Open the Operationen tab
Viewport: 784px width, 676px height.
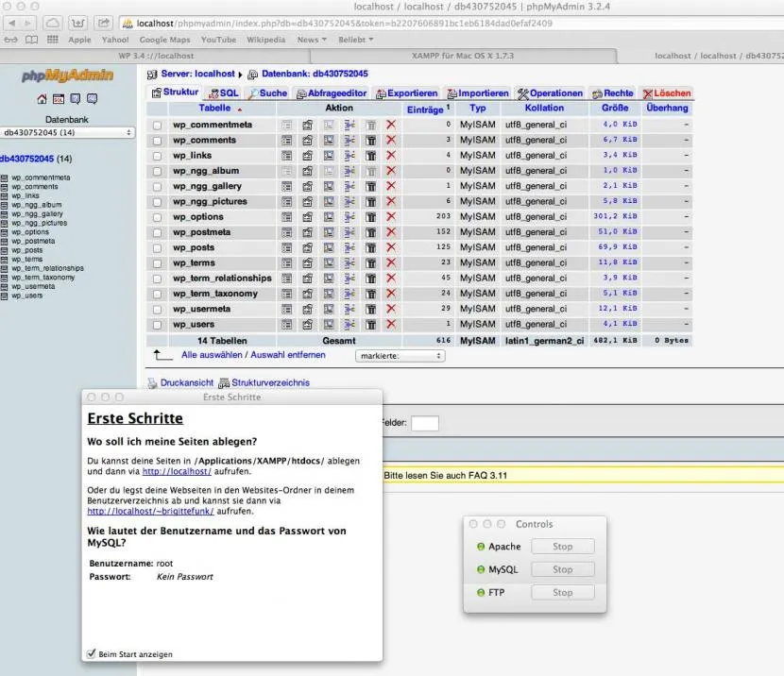[550, 93]
